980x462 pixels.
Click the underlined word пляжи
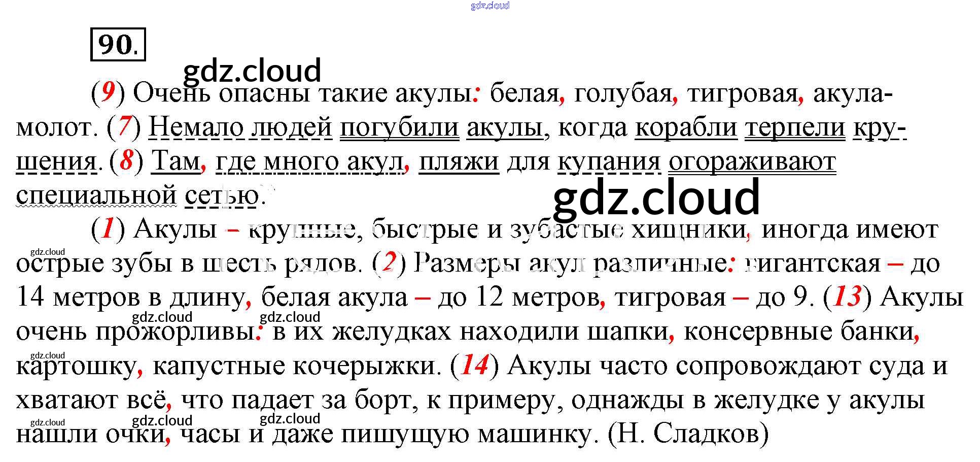coord(459,161)
